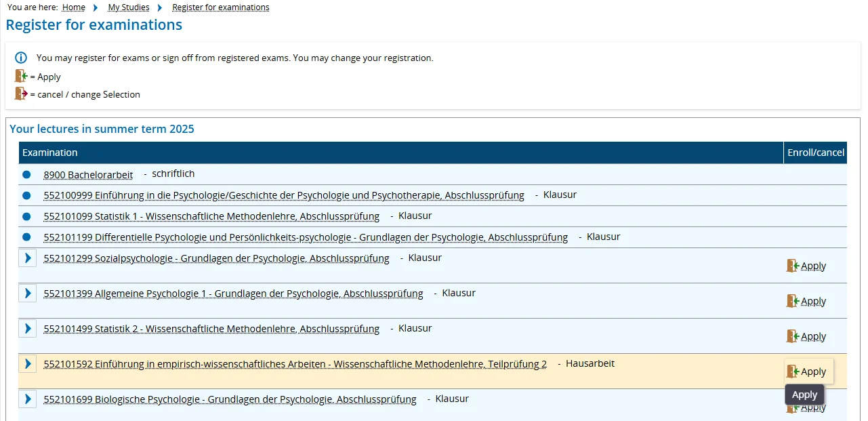Open the My Studies breadcrumb link
The image size is (868, 421).
click(x=128, y=7)
